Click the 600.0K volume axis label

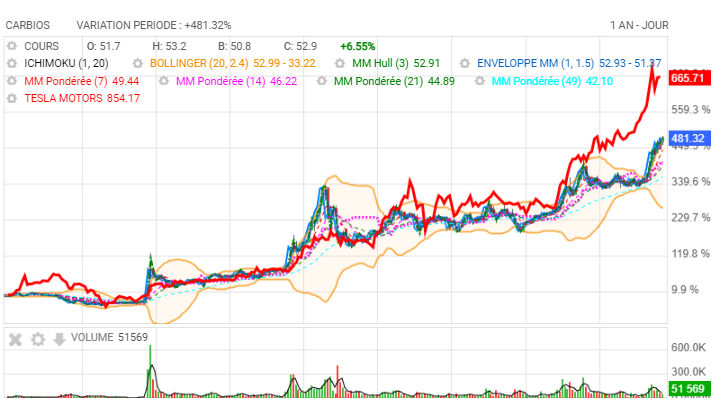[x=689, y=348]
